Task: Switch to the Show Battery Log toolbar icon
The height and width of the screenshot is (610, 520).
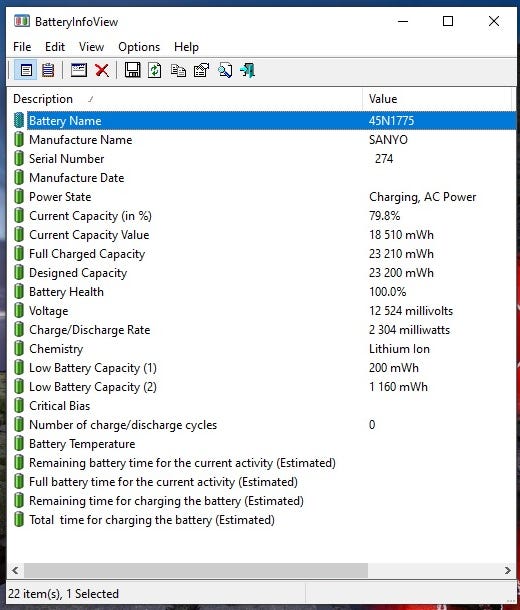Action: 48,70
